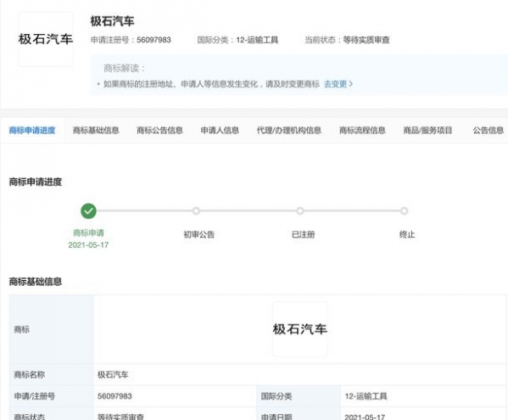Go to the 代理/办理机构信息 tab
The width and height of the screenshot is (508, 420).
pyautogui.click(x=289, y=131)
